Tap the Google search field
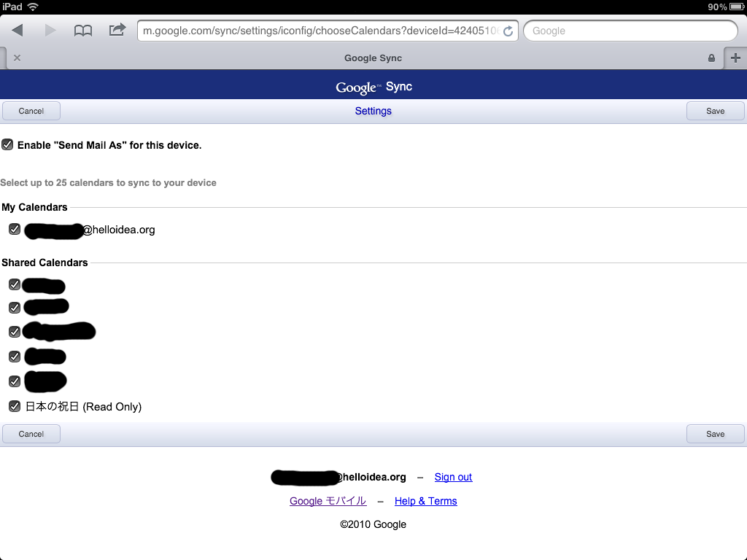Viewport: 747px width, 560px height. point(630,31)
